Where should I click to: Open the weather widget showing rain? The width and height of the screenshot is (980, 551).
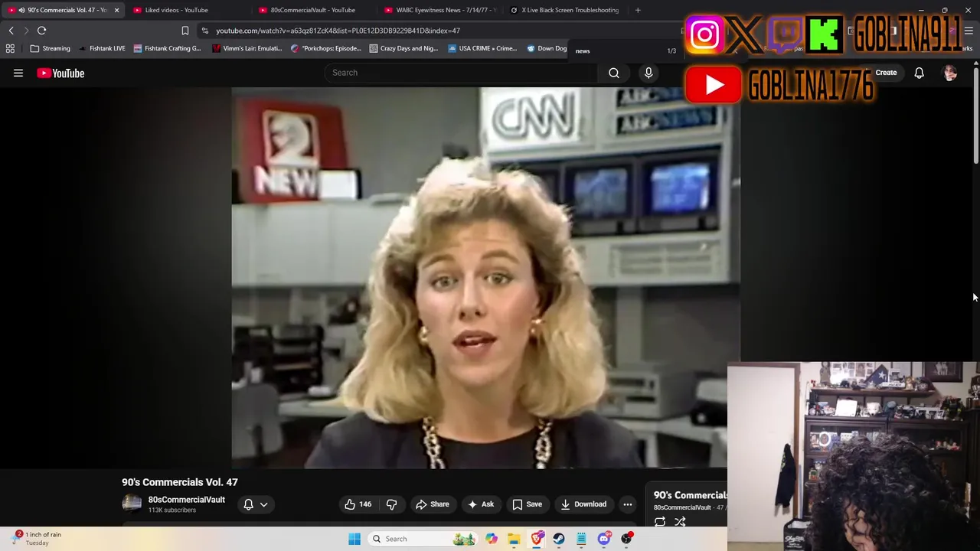point(37,539)
